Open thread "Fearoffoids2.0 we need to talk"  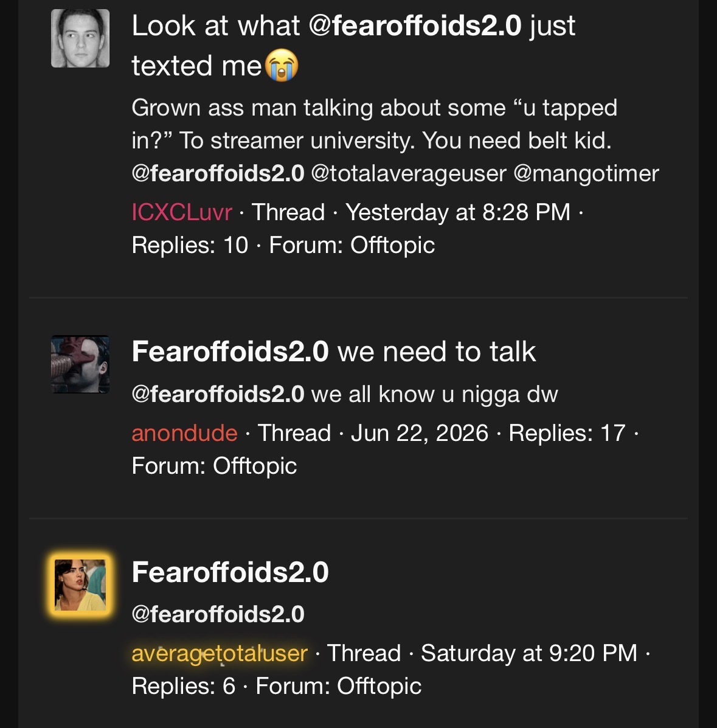[x=334, y=352]
